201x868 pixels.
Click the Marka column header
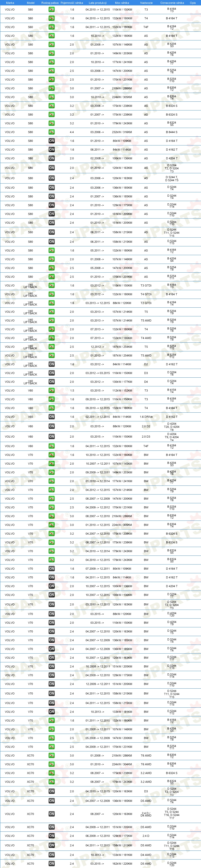10,3
